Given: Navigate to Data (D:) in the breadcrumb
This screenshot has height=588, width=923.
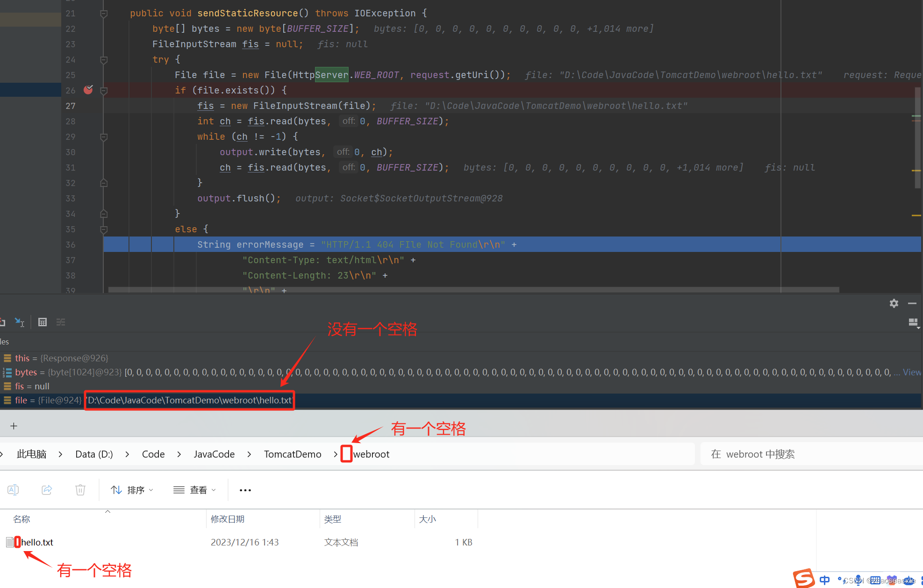Looking at the screenshot, I should click(94, 454).
